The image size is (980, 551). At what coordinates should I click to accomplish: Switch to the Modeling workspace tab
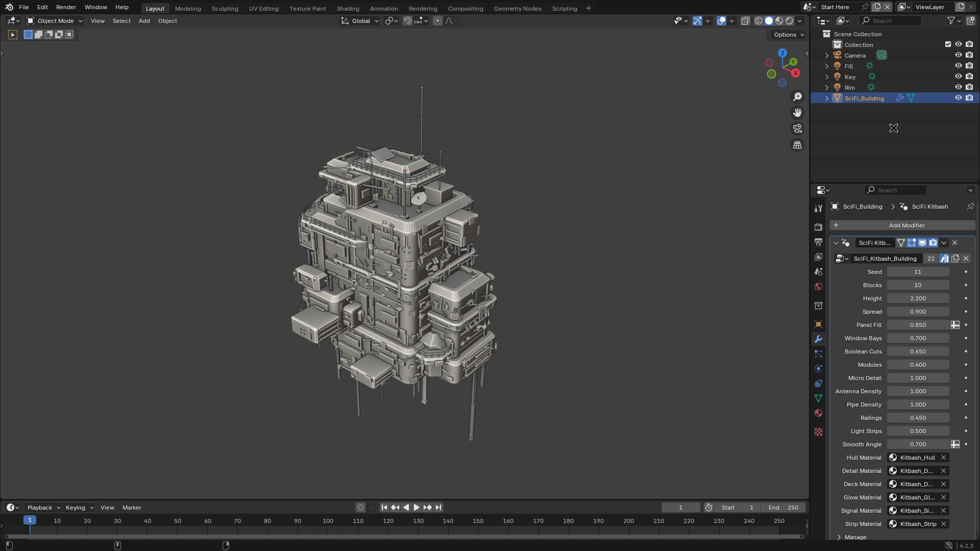coord(188,8)
